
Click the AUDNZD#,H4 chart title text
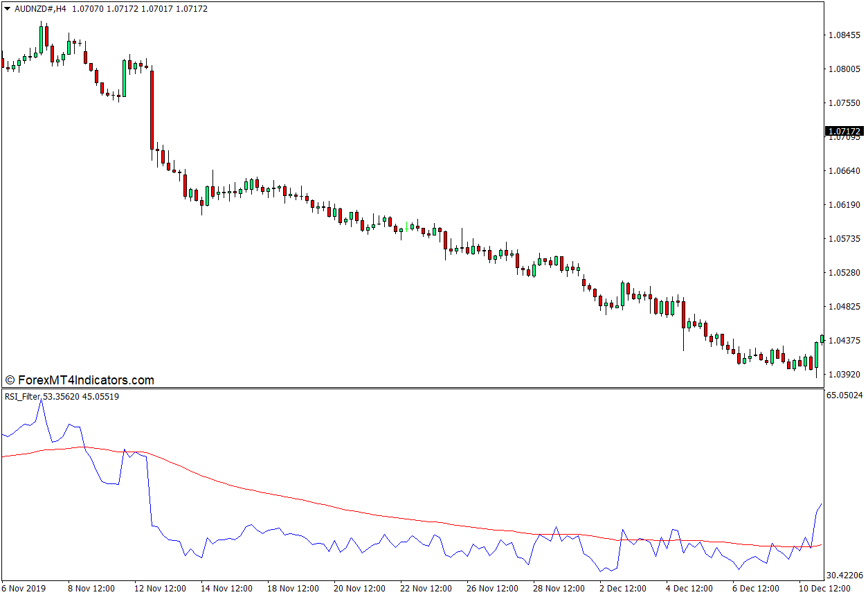pyautogui.click(x=42, y=9)
